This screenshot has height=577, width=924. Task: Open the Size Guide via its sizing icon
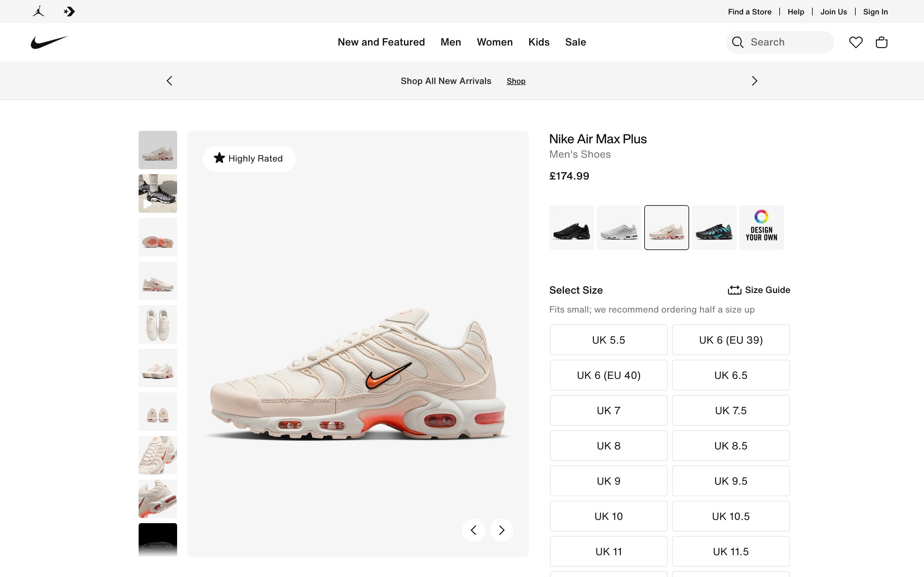click(735, 290)
